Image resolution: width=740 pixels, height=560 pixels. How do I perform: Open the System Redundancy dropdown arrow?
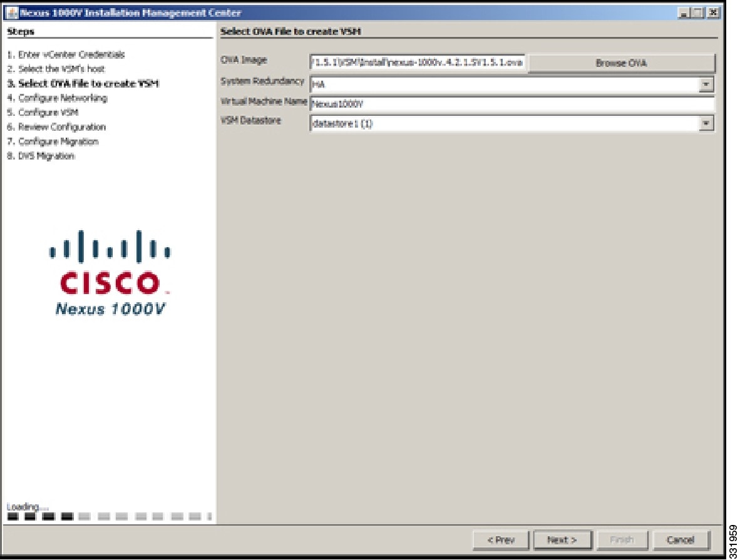(x=706, y=84)
